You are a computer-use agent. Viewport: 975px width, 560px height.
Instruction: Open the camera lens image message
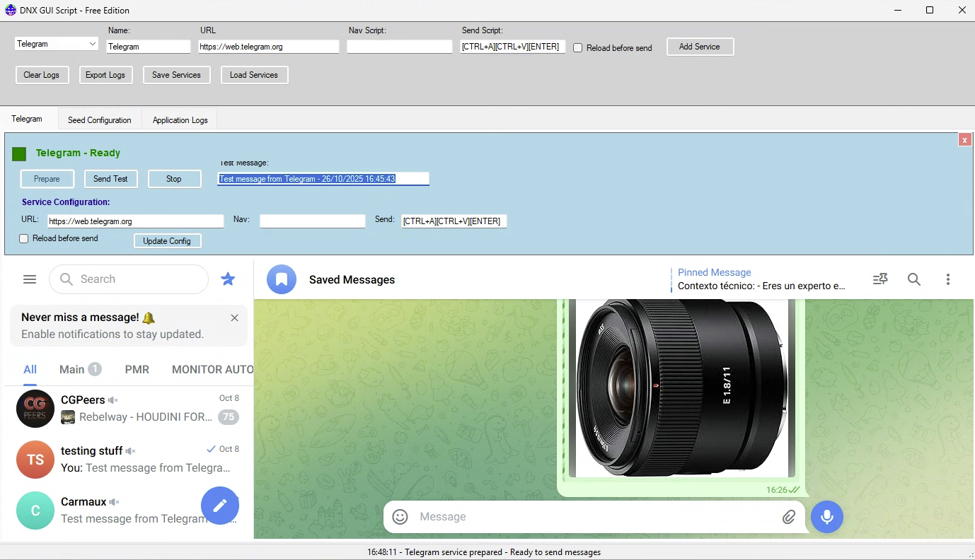pos(682,388)
